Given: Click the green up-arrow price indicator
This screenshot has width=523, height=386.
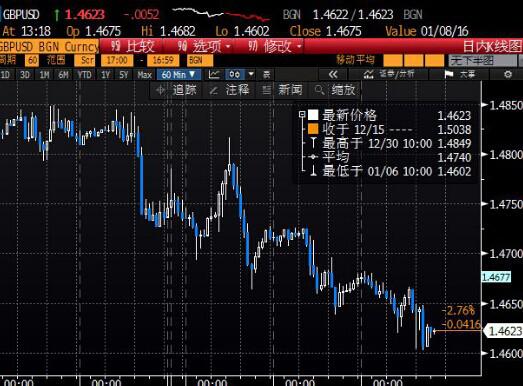Looking at the screenshot, I should point(57,15).
